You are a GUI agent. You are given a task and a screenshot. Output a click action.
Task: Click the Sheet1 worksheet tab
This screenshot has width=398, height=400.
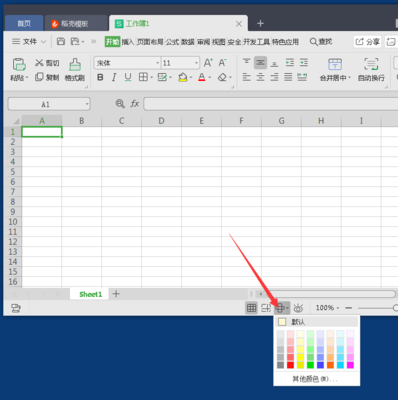[90, 294]
